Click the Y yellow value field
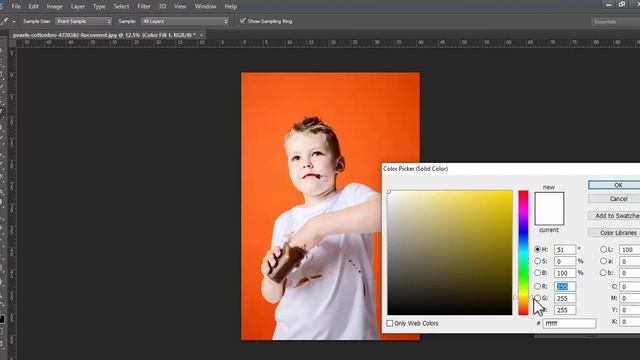The width and height of the screenshot is (640, 360). pyautogui.click(x=630, y=310)
